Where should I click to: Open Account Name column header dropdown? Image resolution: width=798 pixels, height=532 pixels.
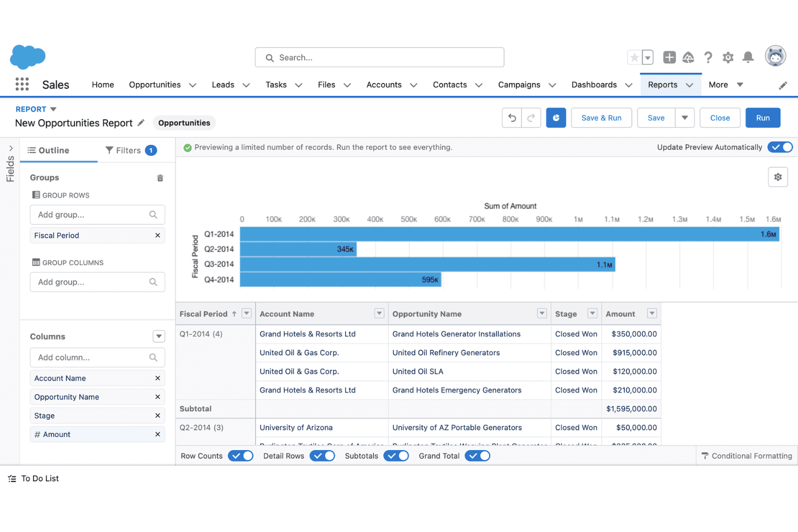[380, 314]
